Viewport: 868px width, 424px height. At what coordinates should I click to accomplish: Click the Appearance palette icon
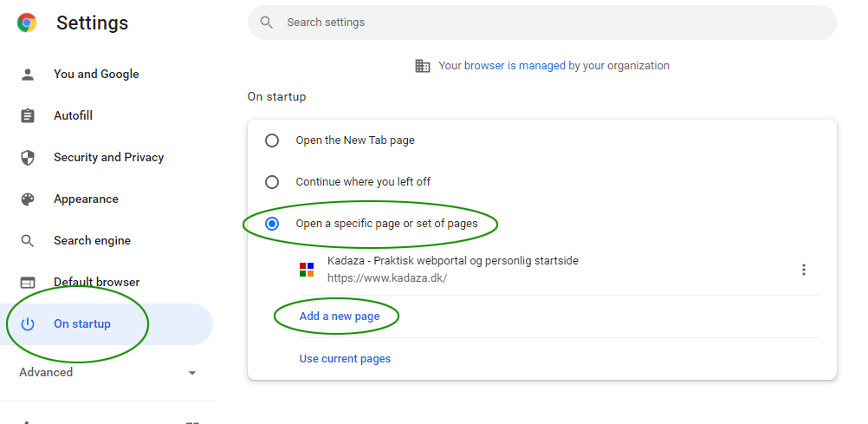[x=28, y=199]
